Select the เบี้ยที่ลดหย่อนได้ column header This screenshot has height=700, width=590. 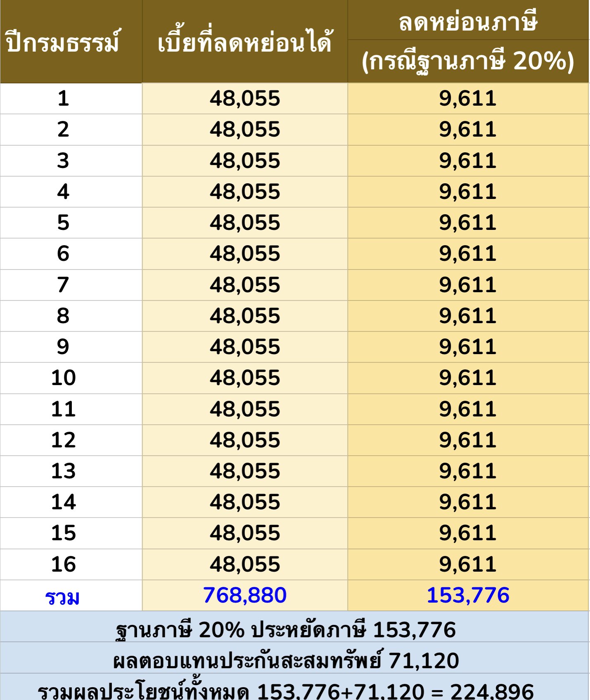(x=244, y=42)
